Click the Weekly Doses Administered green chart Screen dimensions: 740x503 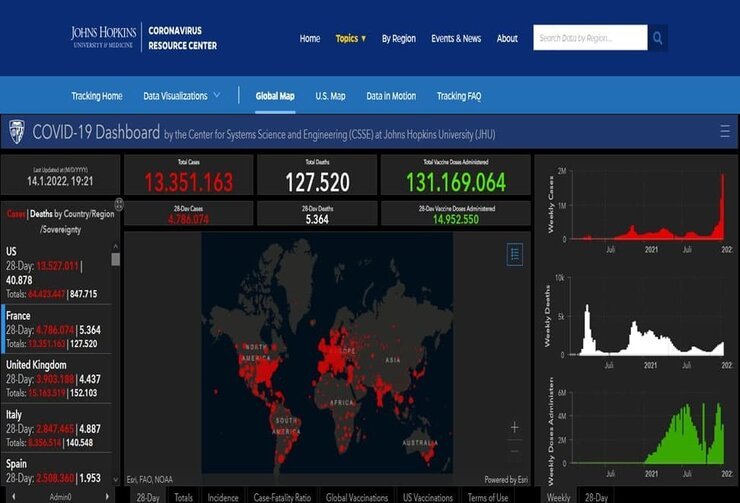coord(648,427)
